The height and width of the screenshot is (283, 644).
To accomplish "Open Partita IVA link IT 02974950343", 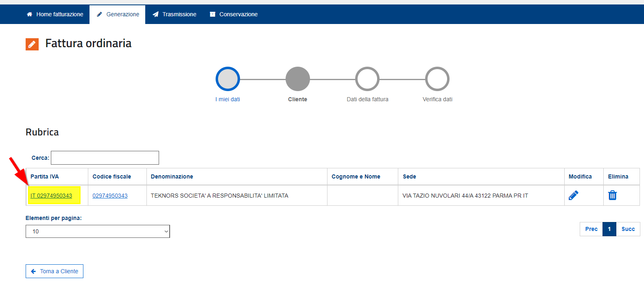I will [x=51, y=196].
